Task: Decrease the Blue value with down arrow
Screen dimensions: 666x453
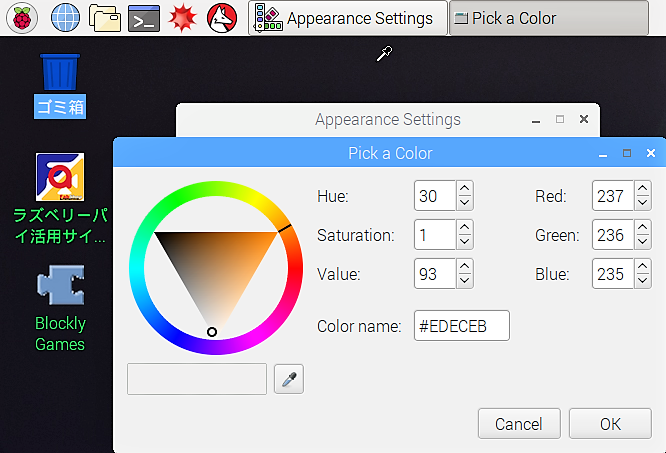Action: (x=643, y=281)
